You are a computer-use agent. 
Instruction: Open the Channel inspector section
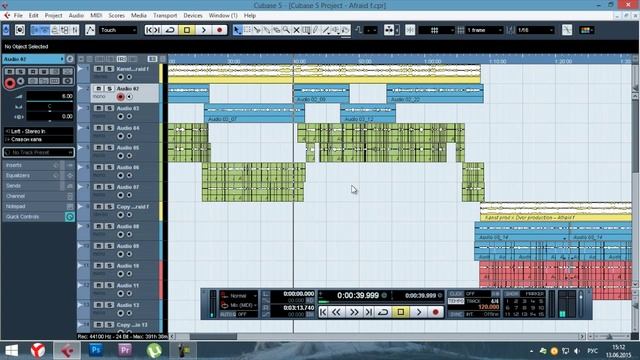(x=39, y=196)
